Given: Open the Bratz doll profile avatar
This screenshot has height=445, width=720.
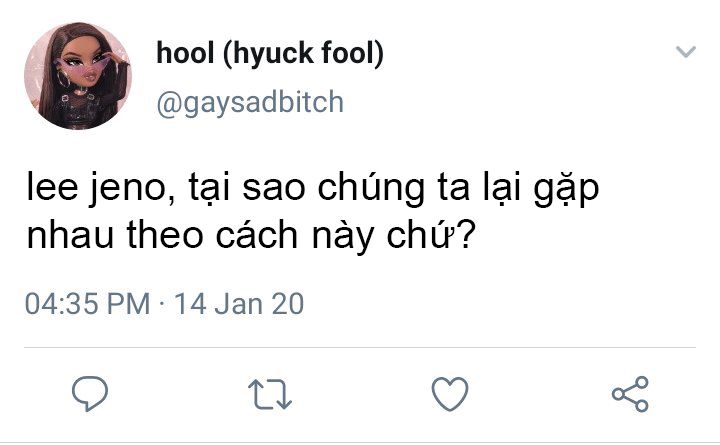Looking at the screenshot, I should click(x=78, y=76).
